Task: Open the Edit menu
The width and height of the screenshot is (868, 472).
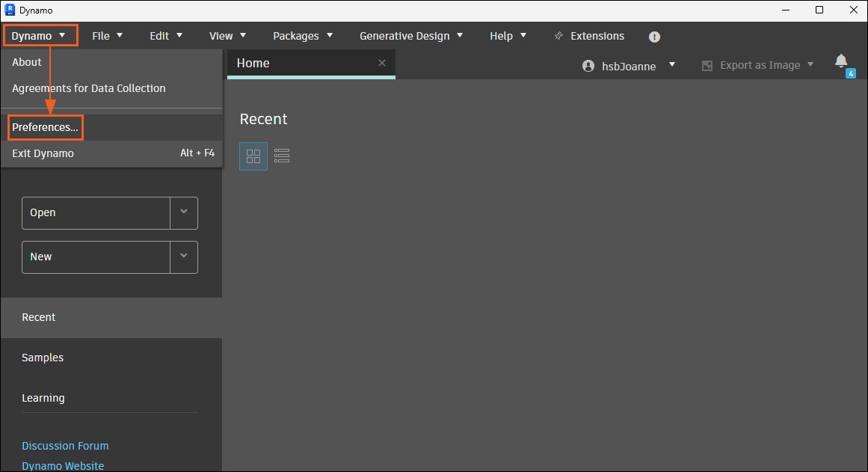Action: tap(165, 35)
